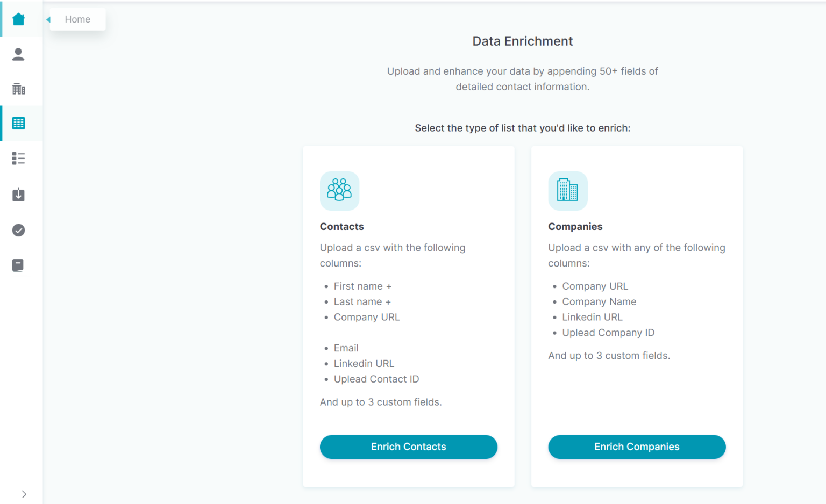Screen dimensions: 826x504
Task: Open the Home icon in sidebar
Action: click(x=19, y=19)
